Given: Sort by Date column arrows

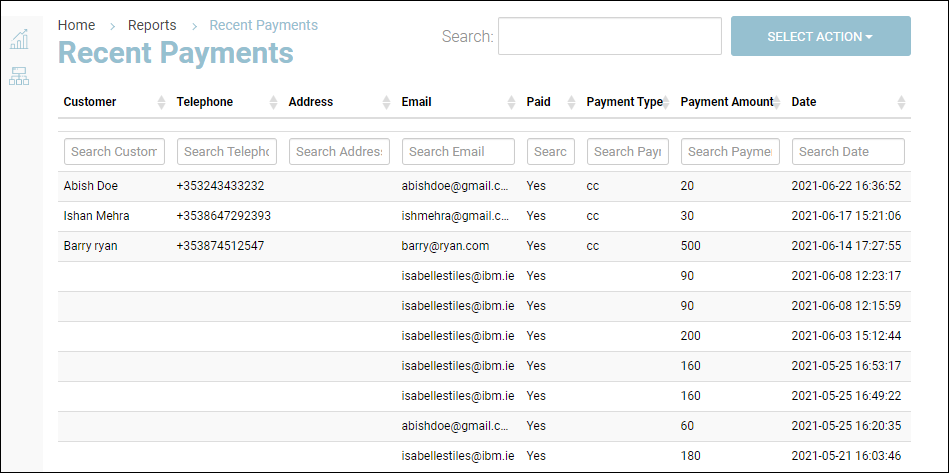Looking at the screenshot, I should click(901, 102).
